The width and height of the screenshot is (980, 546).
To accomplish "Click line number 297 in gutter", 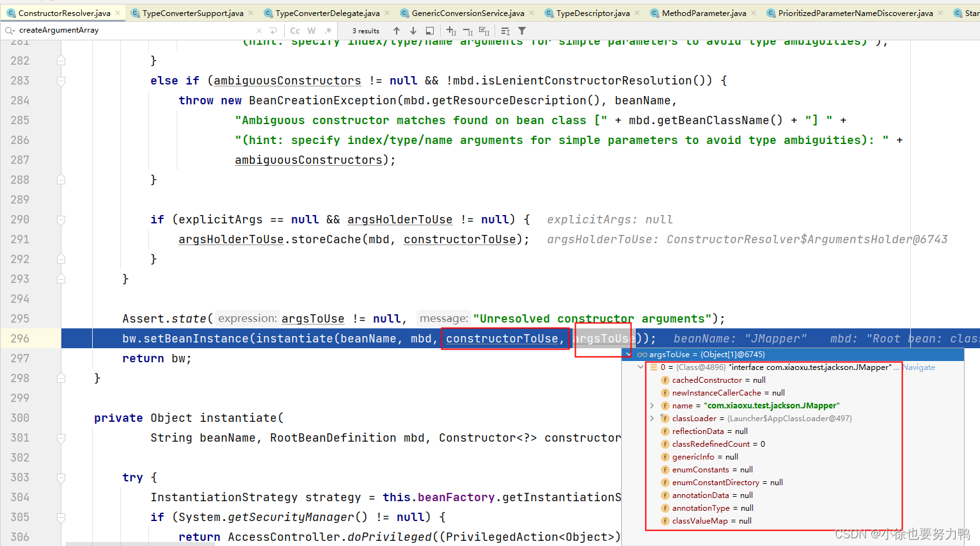I will point(20,358).
